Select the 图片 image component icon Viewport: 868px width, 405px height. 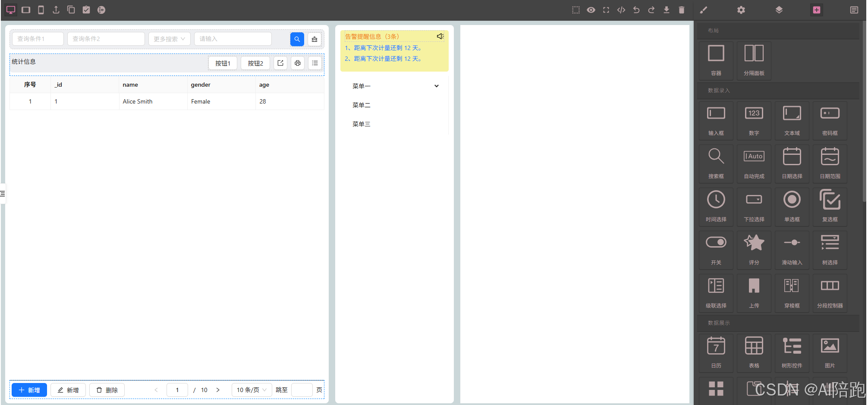point(830,352)
